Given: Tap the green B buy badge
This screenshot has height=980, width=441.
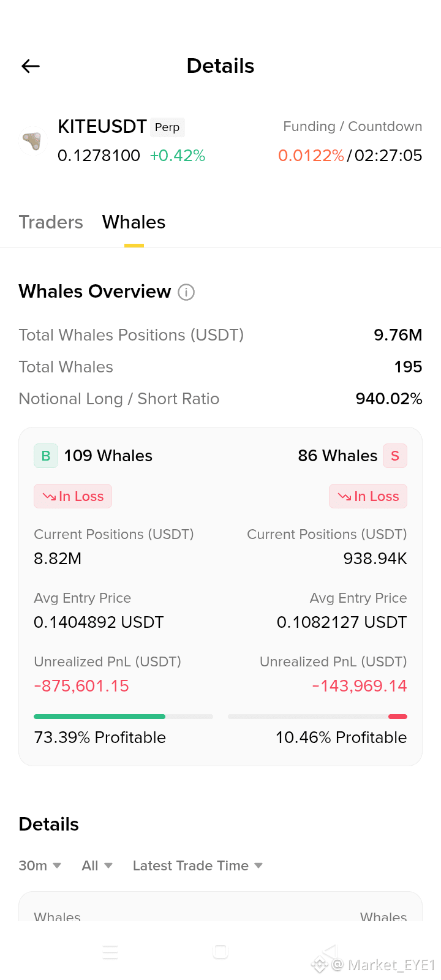Looking at the screenshot, I should (x=46, y=456).
